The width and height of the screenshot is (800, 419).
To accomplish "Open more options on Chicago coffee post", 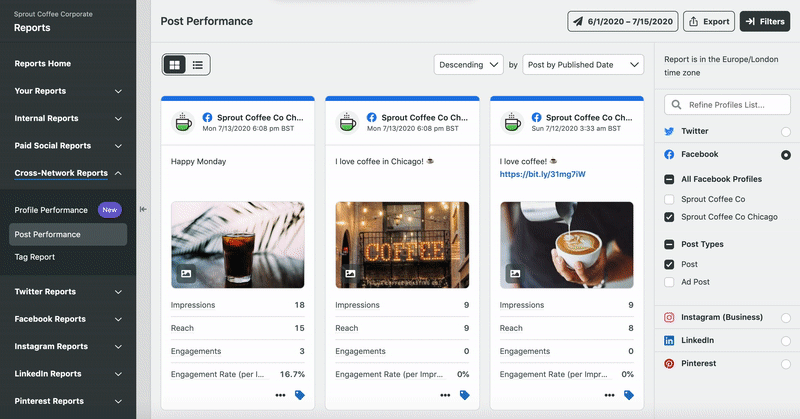I will tap(445, 395).
